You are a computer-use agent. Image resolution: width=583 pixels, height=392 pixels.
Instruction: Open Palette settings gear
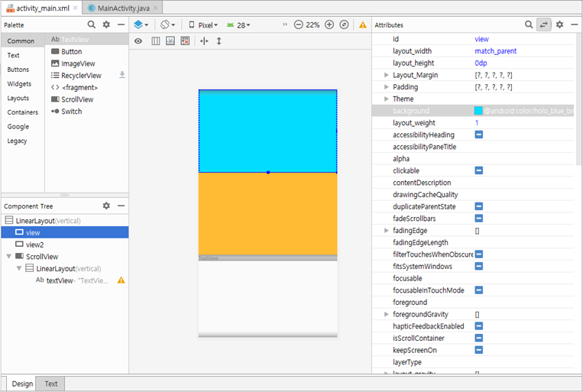click(x=106, y=24)
